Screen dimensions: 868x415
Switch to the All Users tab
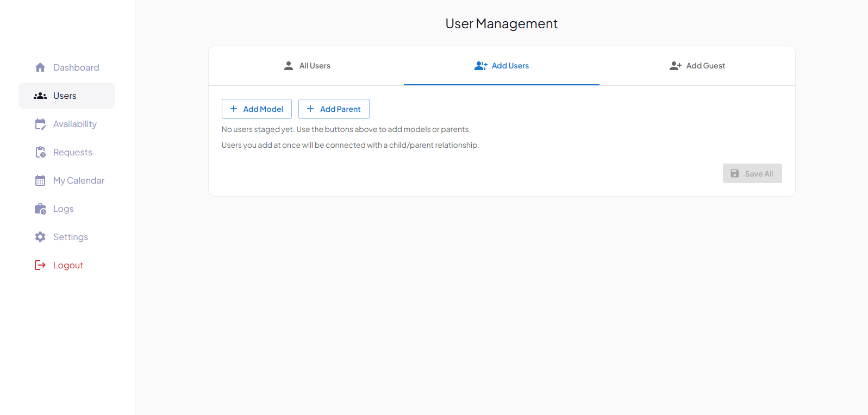(307, 66)
